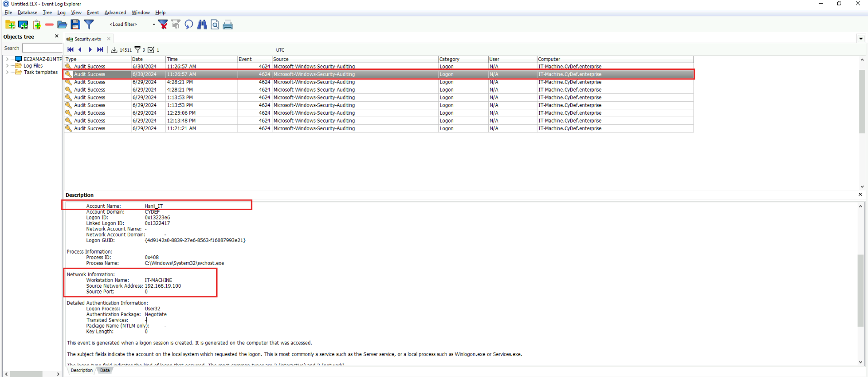Sort by the Source column header
The image size is (868, 377).
(355, 59)
